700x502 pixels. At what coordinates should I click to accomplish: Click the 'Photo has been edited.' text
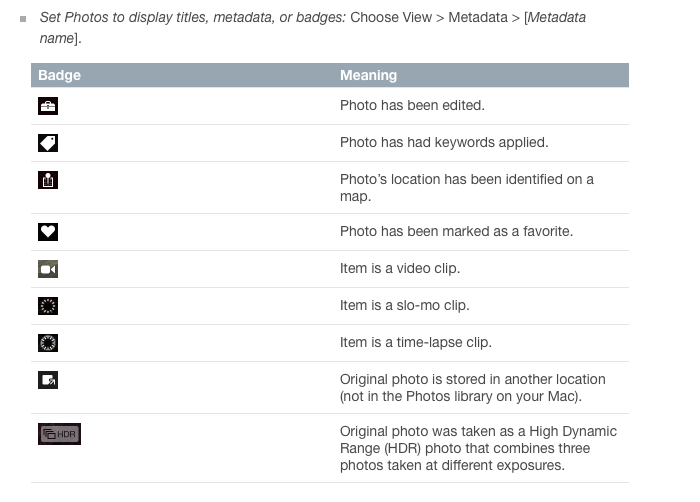tap(412, 105)
